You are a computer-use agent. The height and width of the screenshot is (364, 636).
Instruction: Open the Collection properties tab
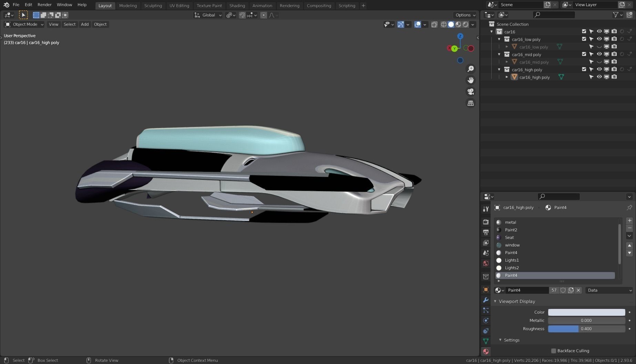486,277
